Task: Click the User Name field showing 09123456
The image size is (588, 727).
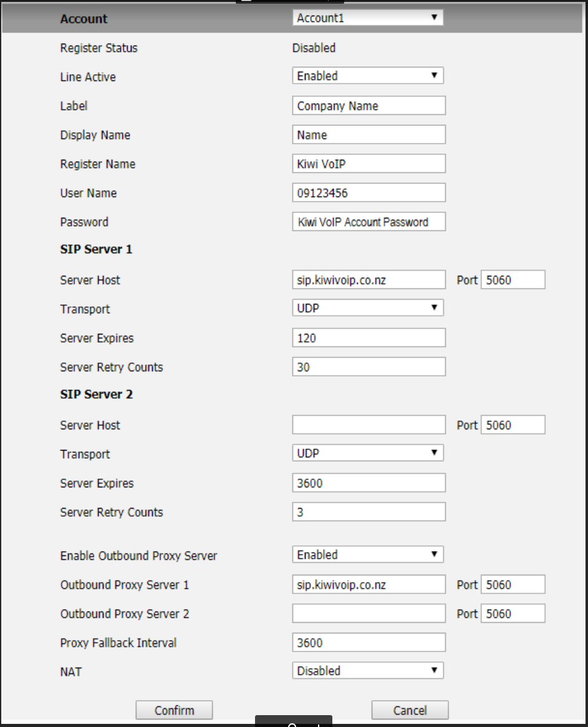Action: click(369, 193)
